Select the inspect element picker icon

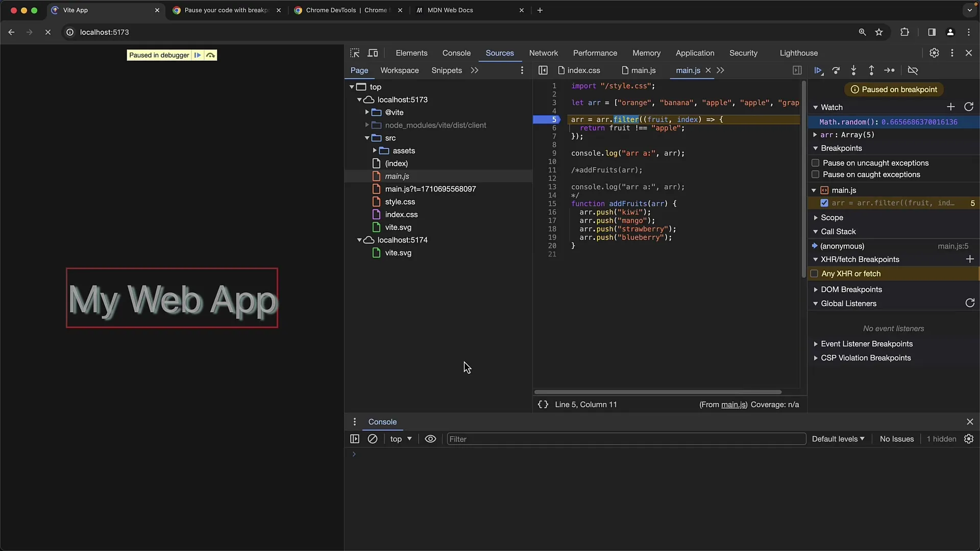point(355,53)
